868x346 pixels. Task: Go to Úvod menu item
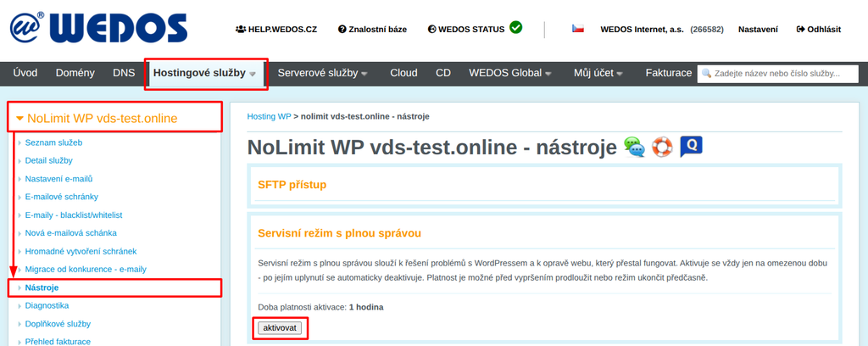[x=25, y=73]
